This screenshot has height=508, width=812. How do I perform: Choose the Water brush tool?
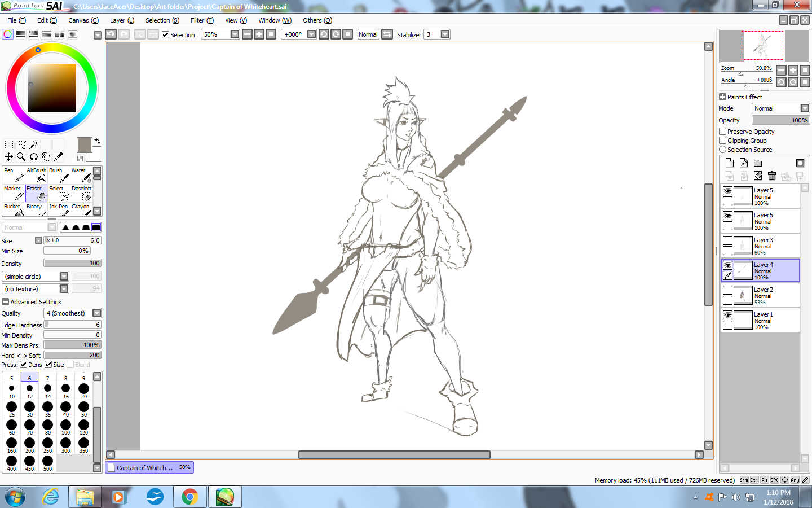pyautogui.click(x=81, y=175)
